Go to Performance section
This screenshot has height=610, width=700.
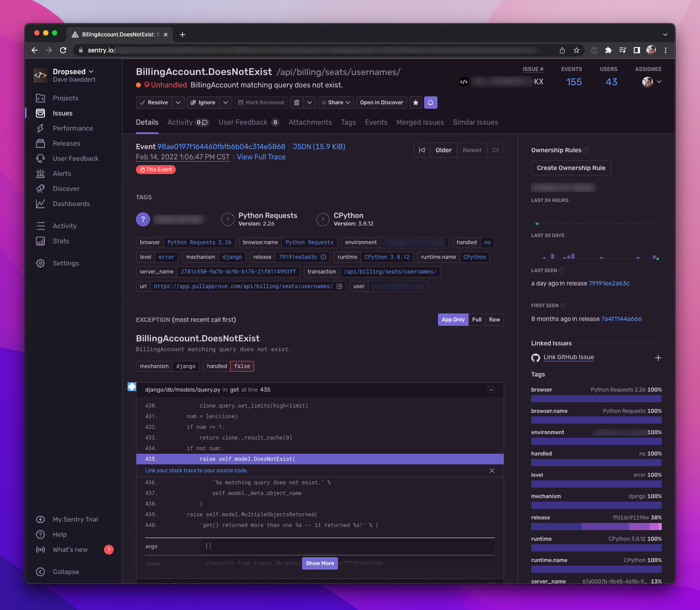[73, 128]
